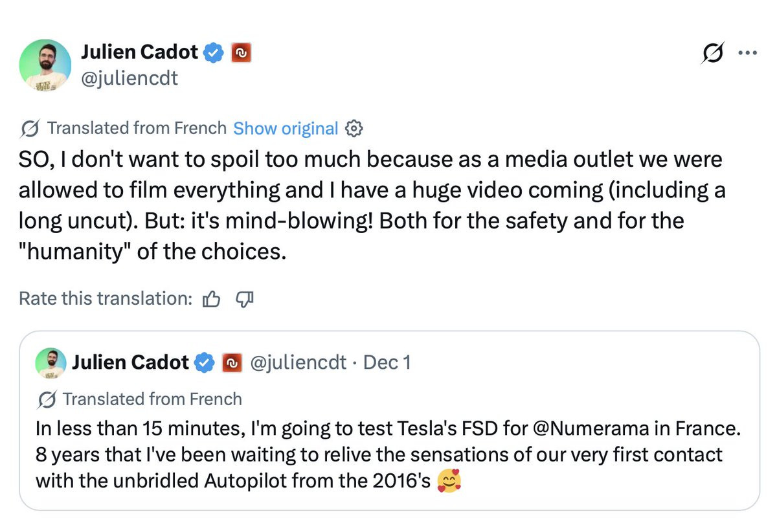Viewport: 777px width, 532px height.
Task: Open quoted post author avatar
Action: pyautogui.click(x=51, y=363)
